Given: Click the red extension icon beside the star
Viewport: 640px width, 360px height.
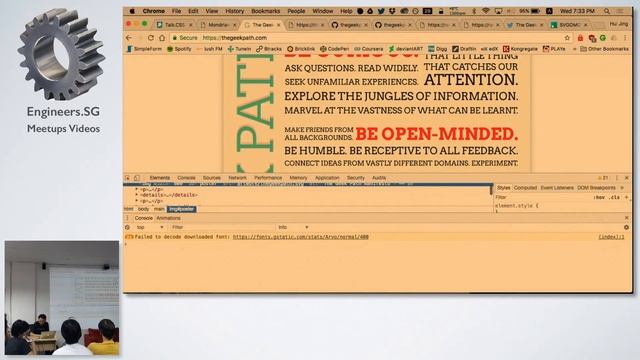Looking at the screenshot, I should point(580,38).
